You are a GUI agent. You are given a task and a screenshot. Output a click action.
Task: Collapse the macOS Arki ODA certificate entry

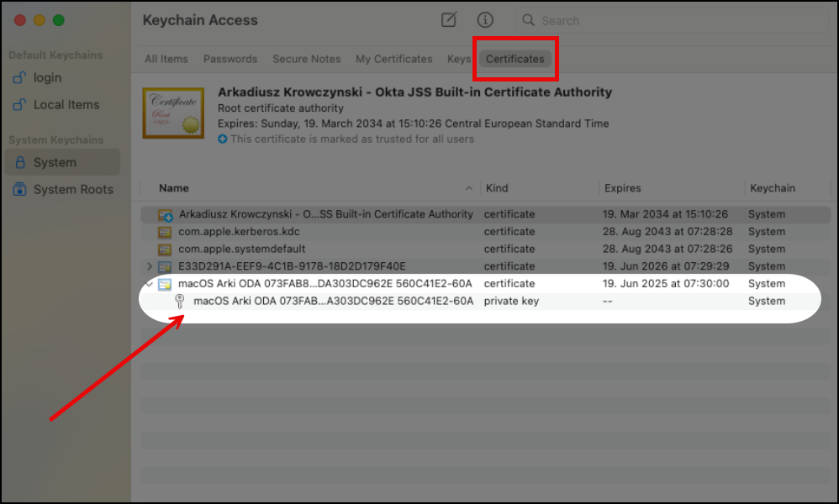pos(148,284)
